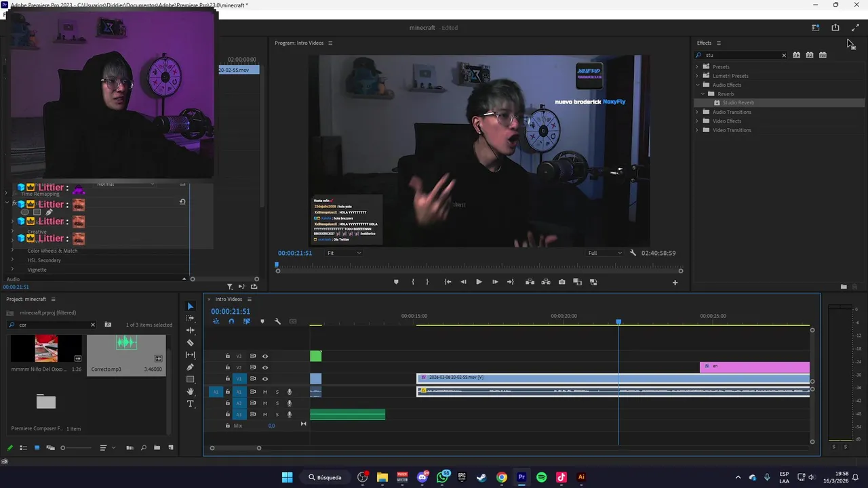Select the Type tool
Screen dimensions: 868x488
pyautogui.click(x=191, y=403)
